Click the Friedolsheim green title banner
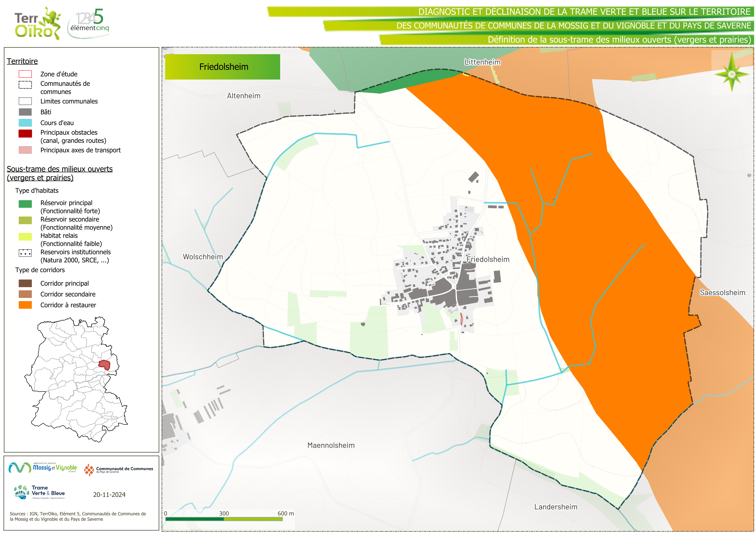This screenshot has height=534, width=756. (x=223, y=67)
